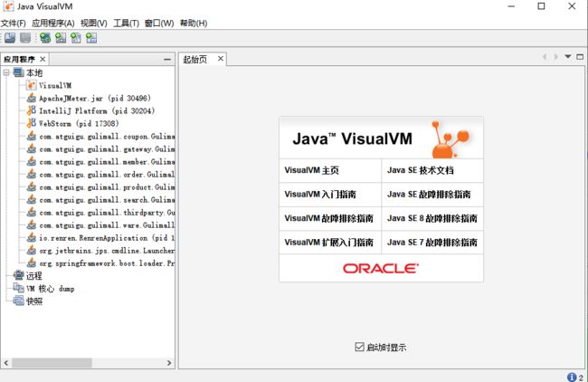Select the org.jetbrains.jps.cmdline.Launcher row

[100, 250]
